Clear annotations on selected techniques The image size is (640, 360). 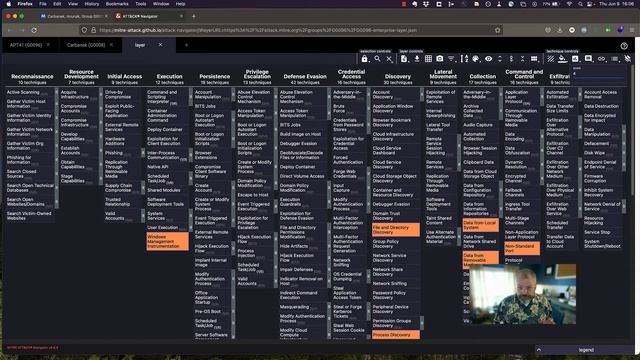coord(627,59)
